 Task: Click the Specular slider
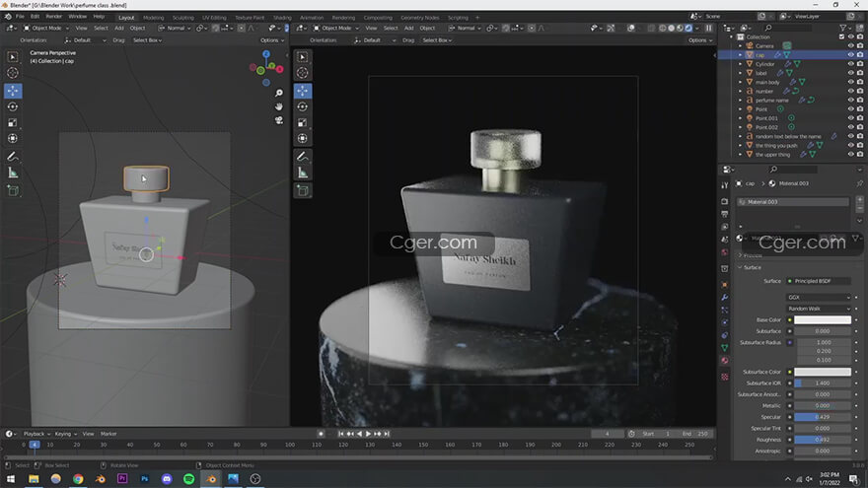pos(822,417)
